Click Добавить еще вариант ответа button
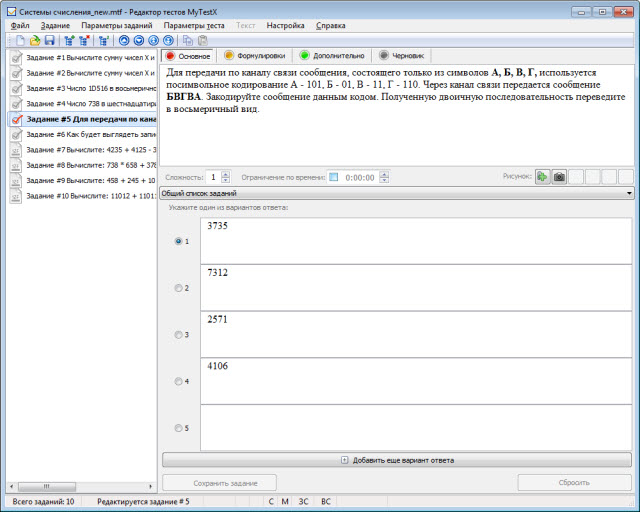 [397, 460]
